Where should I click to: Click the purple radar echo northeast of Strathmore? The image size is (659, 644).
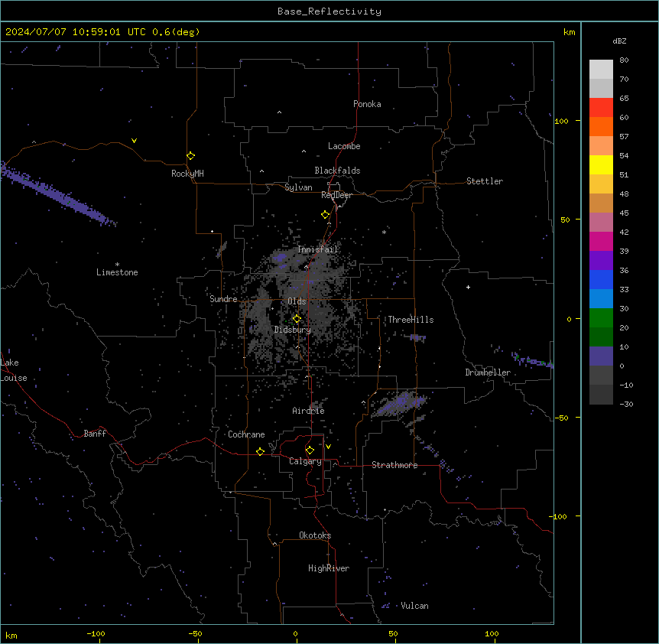tap(401, 403)
